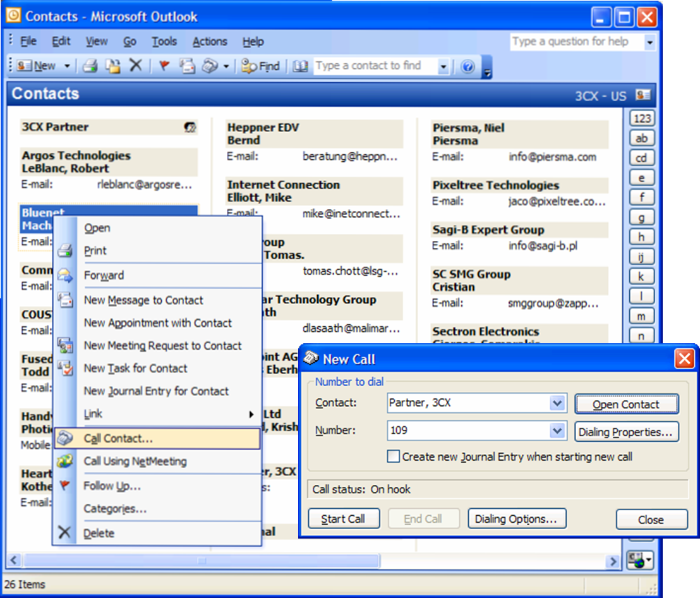Viewport: 700px width, 598px height.
Task: Open the Tools menu
Action: 164,42
